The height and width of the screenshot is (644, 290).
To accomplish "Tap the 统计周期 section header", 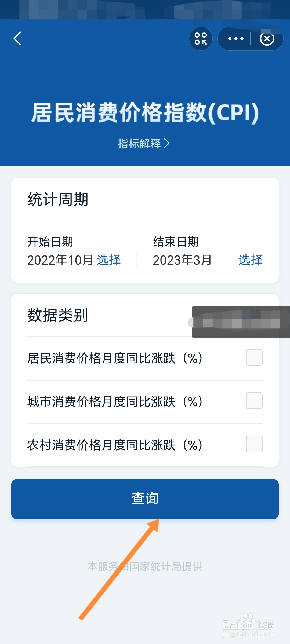I will point(58,199).
